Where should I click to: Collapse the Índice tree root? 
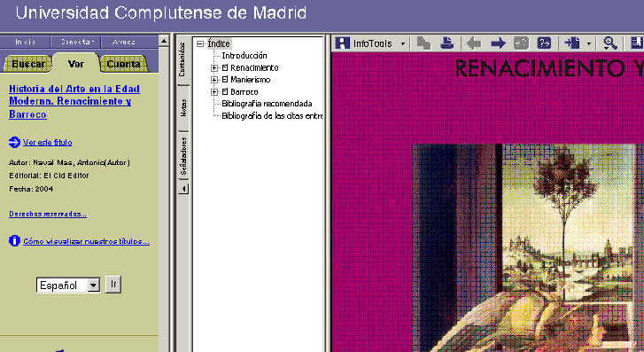coord(200,43)
